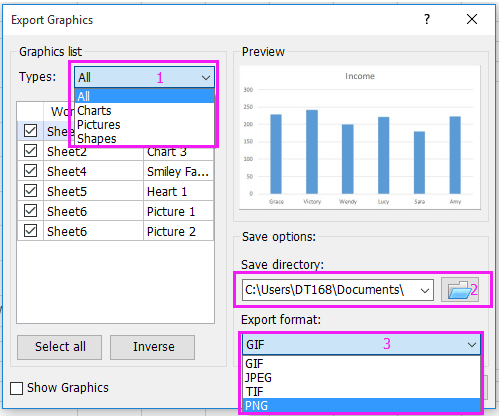Screen dimensions: 500x416
Task: Select PNG export format option
Action: pos(361,406)
